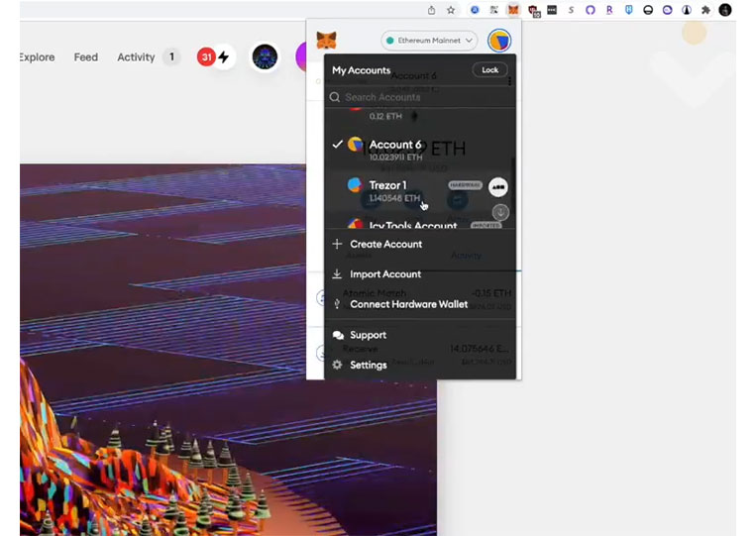Image resolution: width=756 pixels, height=536 pixels.
Task: Click the Imported badge on Icy Tools Account
Action: coord(486,225)
